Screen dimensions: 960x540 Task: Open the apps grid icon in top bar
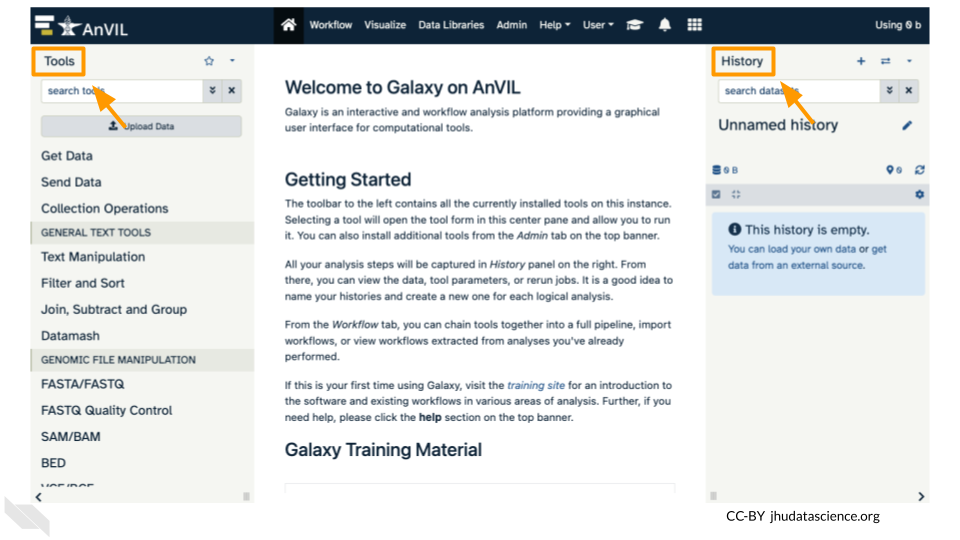coord(694,24)
